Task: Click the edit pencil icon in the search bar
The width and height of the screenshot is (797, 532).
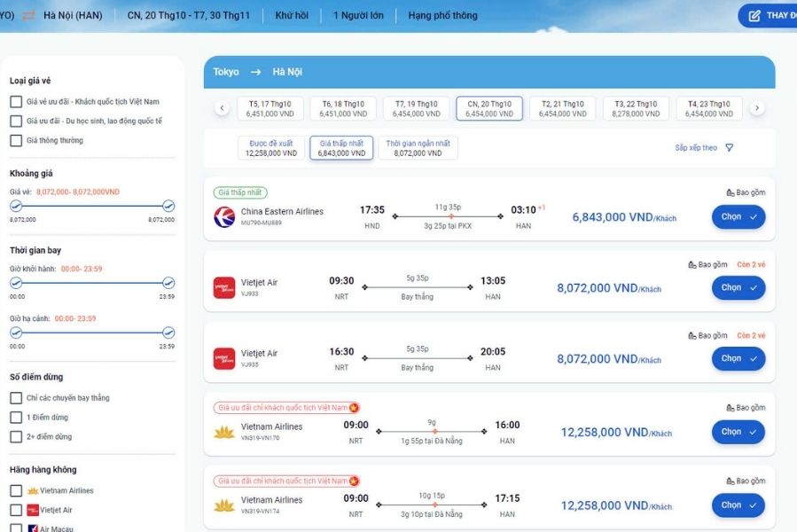Action: 754,16
